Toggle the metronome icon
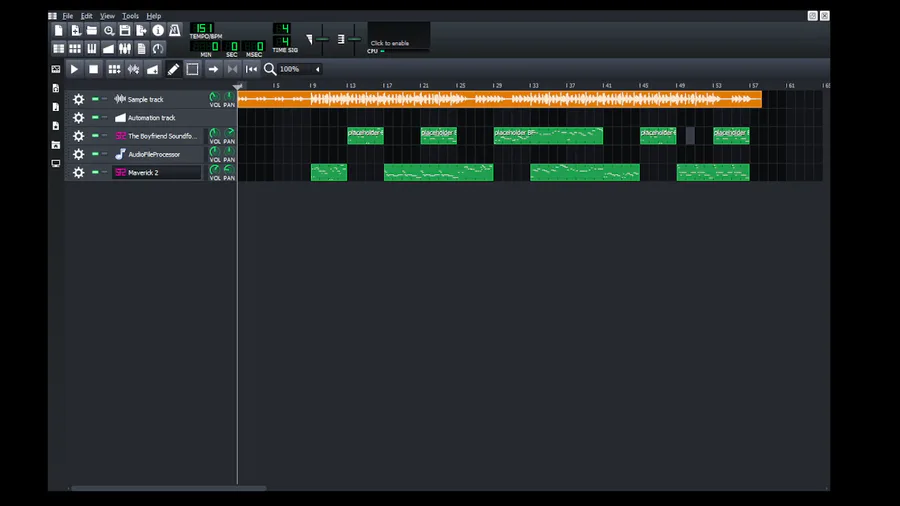Image resolution: width=900 pixels, height=506 pixels. click(174, 30)
